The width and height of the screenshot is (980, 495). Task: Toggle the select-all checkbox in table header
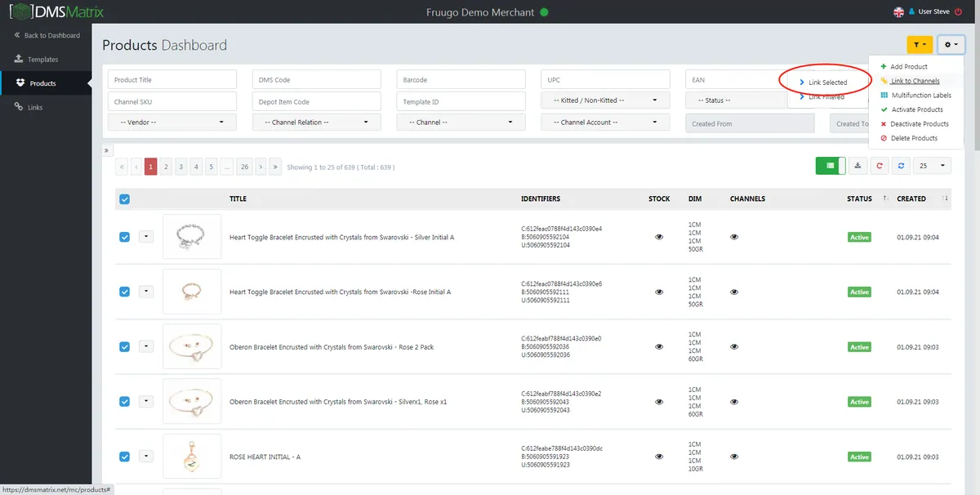point(124,198)
